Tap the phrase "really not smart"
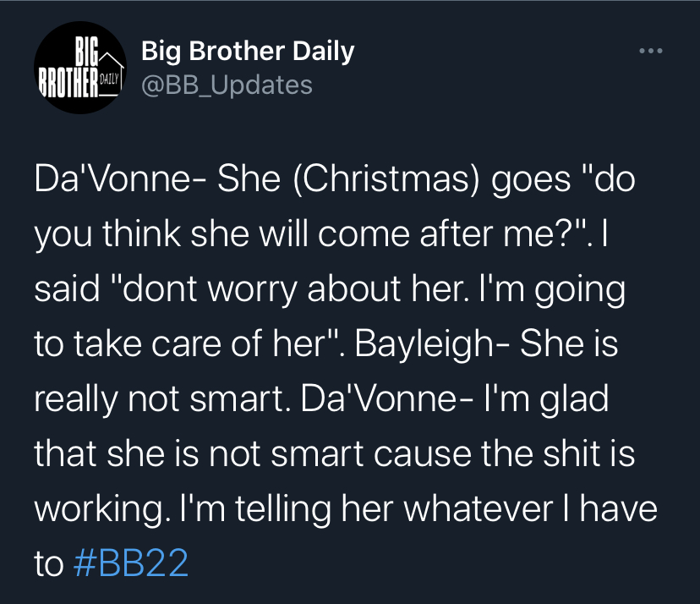 tap(159, 399)
